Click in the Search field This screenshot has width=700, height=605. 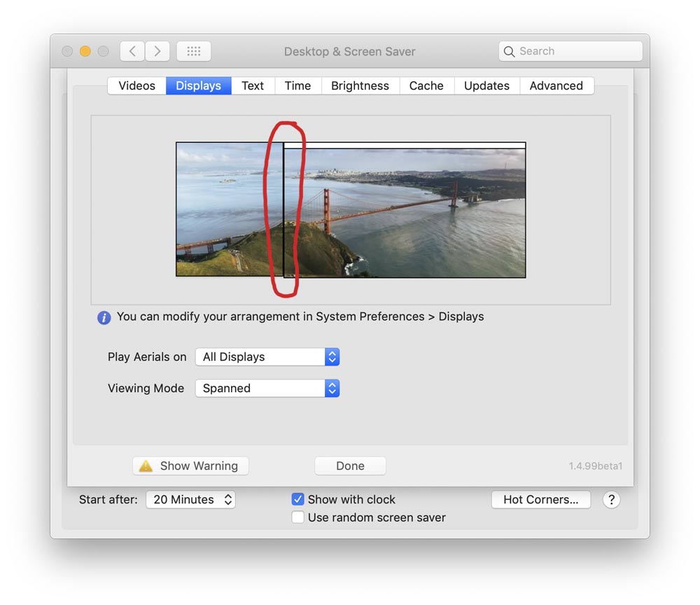pyautogui.click(x=570, y=51)
